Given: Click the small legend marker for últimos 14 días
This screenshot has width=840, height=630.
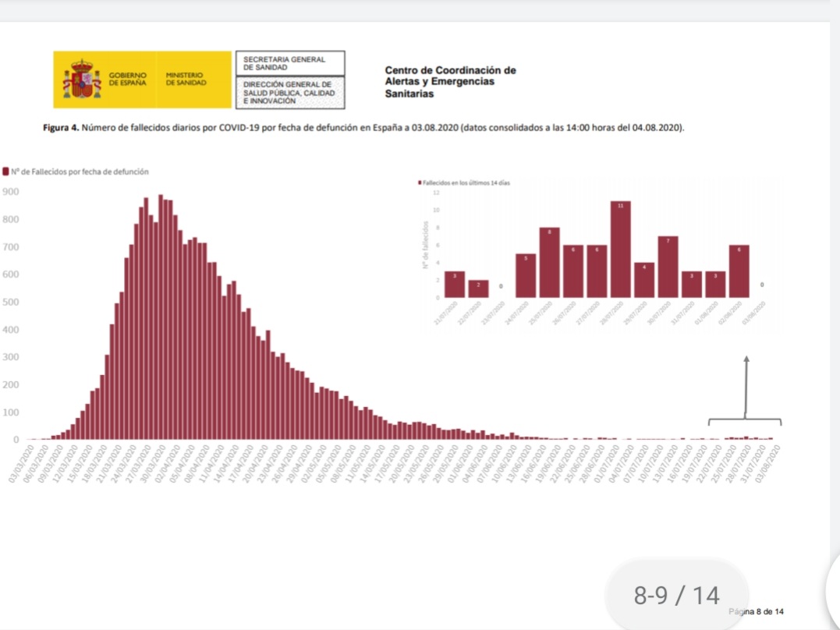Looking at the screenshot, I should [x=420, y=182].
